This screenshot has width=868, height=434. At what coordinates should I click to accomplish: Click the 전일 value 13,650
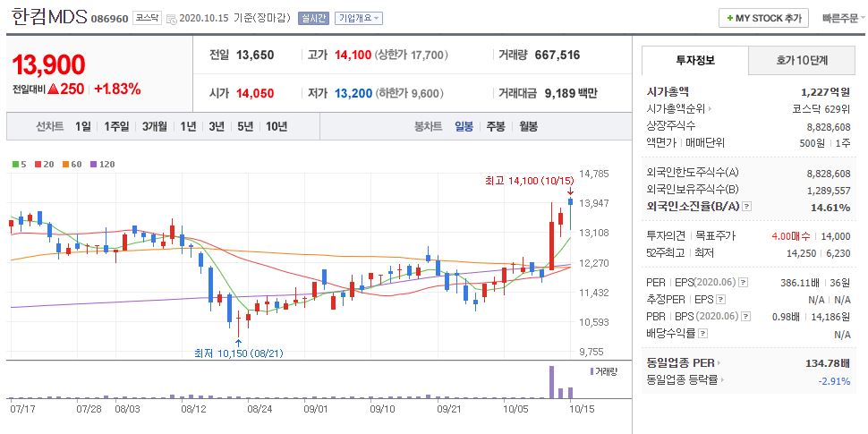point(255,55)
